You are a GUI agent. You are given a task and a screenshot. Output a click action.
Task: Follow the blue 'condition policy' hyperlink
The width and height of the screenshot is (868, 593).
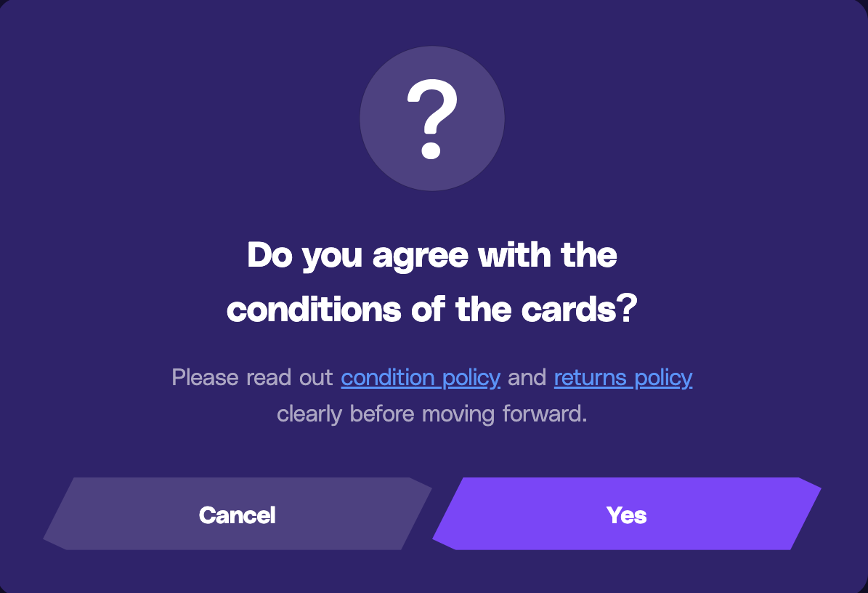pos(421,378)
